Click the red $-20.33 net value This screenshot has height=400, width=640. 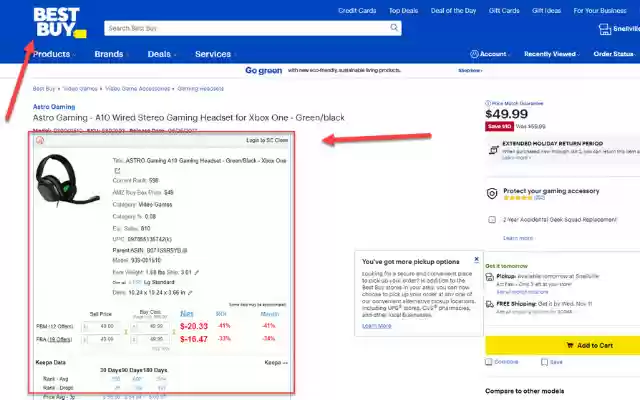[x=194, y=326]
